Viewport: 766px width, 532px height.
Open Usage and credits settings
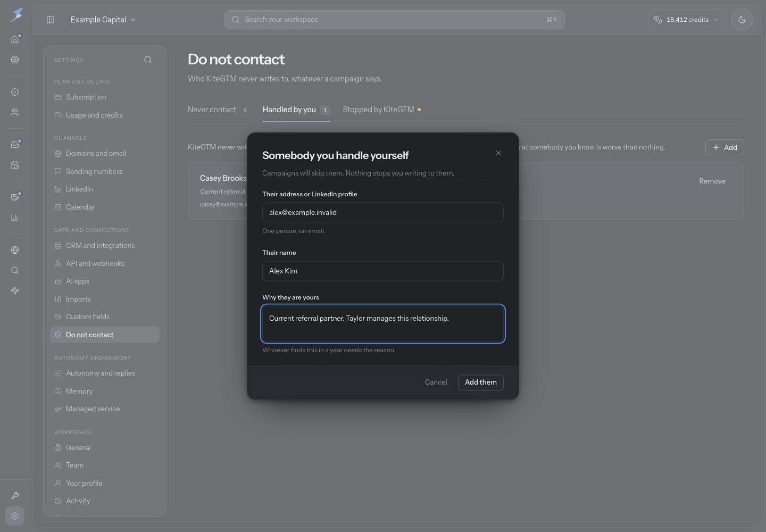105,115
